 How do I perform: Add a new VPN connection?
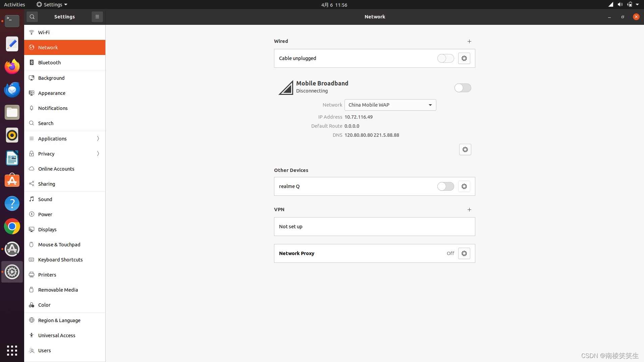(x=469, y=209)
